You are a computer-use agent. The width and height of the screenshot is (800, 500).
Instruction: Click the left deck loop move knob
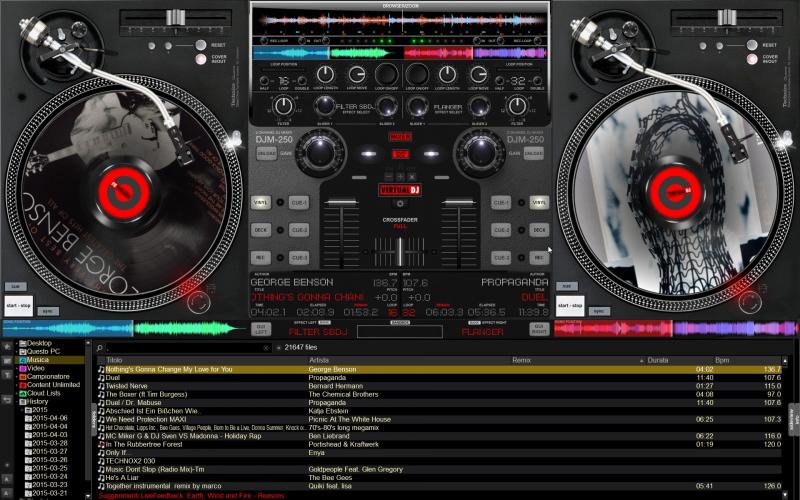356,75
